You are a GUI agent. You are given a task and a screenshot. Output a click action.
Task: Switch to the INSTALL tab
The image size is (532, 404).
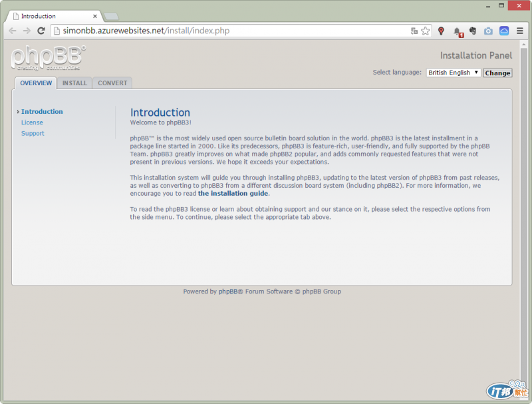(74, 83)
